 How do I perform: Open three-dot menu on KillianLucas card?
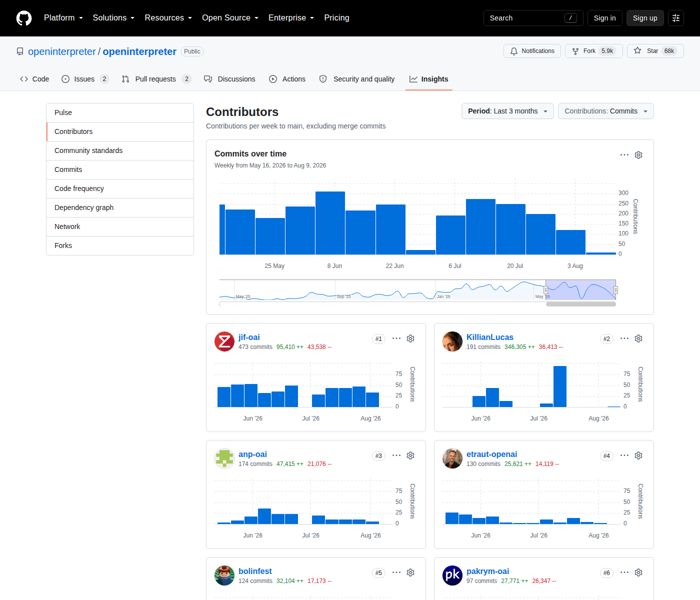tap(624, 338)
